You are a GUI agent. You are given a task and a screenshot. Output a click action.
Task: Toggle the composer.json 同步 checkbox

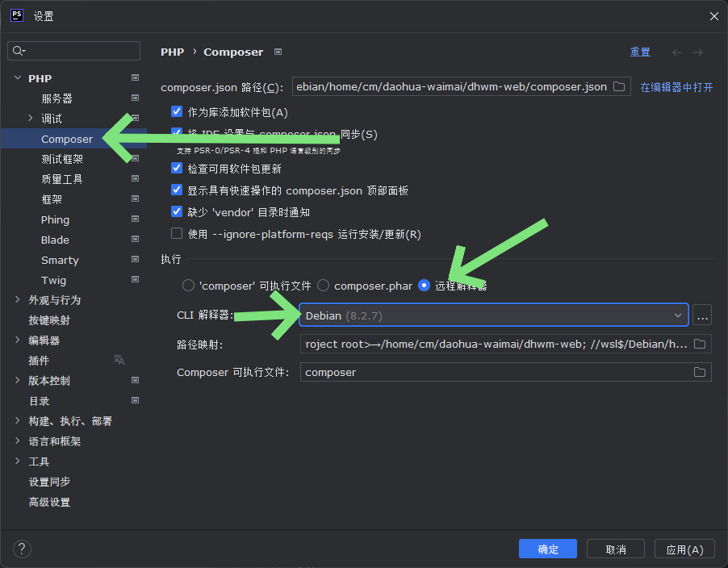point(177,134)
